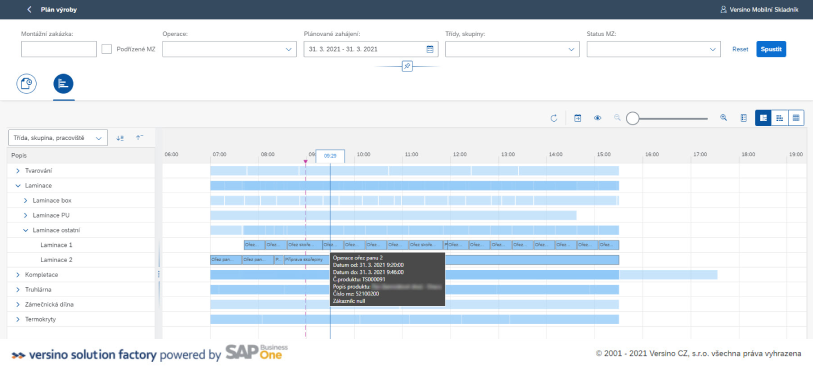Expand the Kompletace tree row
Image resolution: width=813 pixels, height=367 pixels.
click(18, 275)
